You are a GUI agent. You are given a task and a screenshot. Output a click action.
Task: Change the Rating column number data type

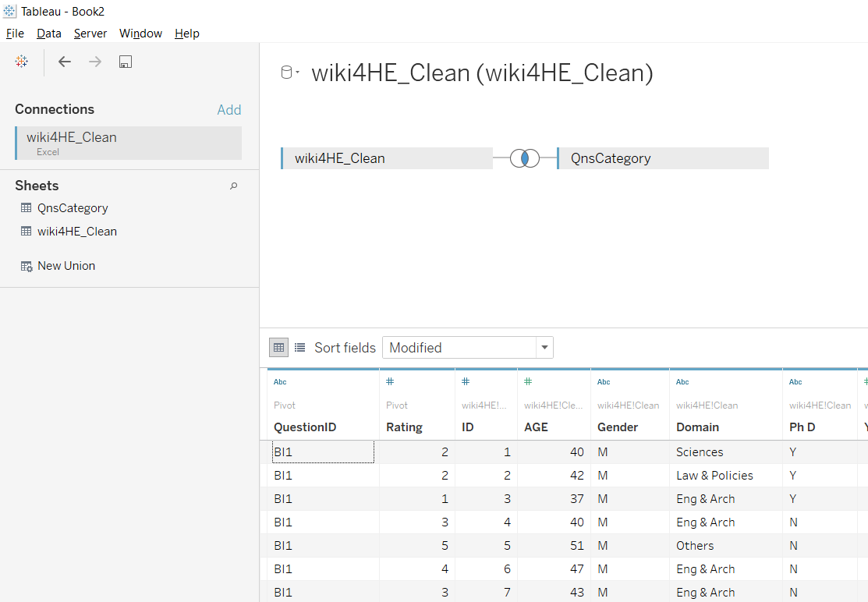390,381
